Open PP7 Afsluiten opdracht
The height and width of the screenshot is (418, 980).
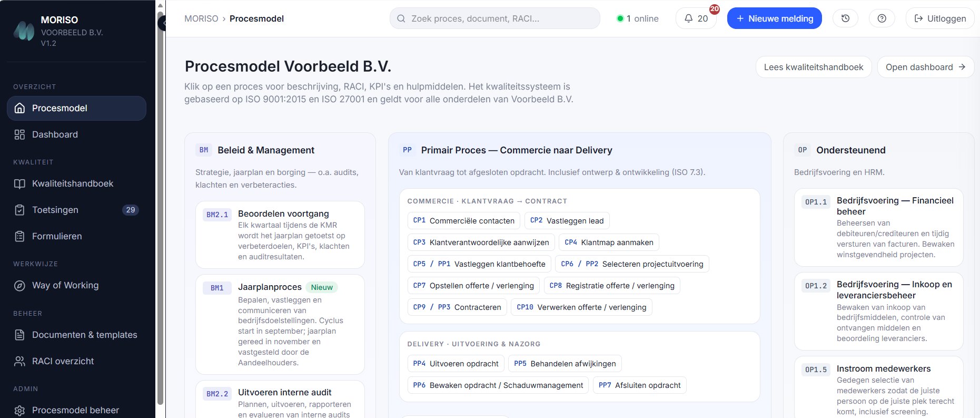(639, 385)
